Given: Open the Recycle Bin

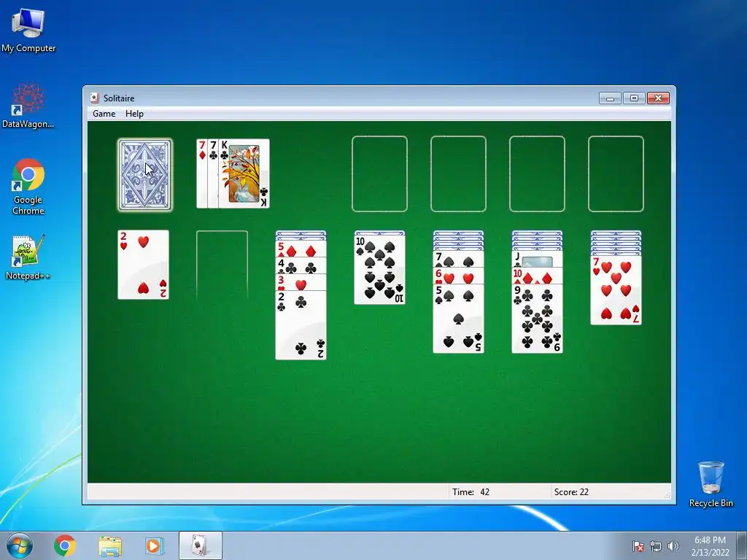Looking at the screenshot, I should click(x=711, y=484).
